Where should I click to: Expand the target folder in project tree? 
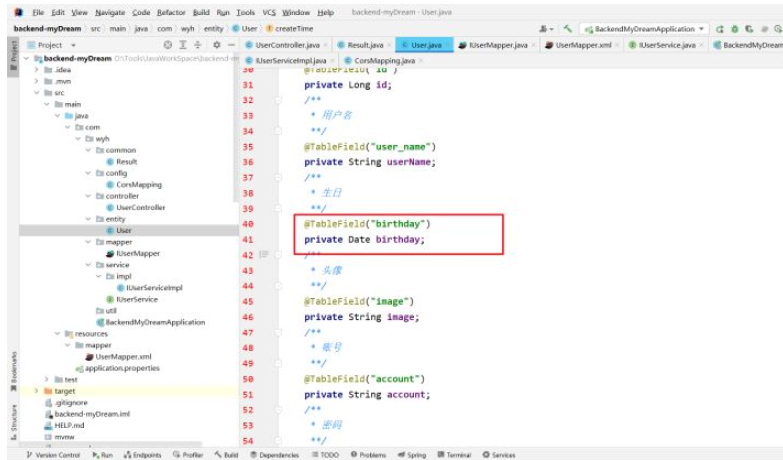pos(37,391)
